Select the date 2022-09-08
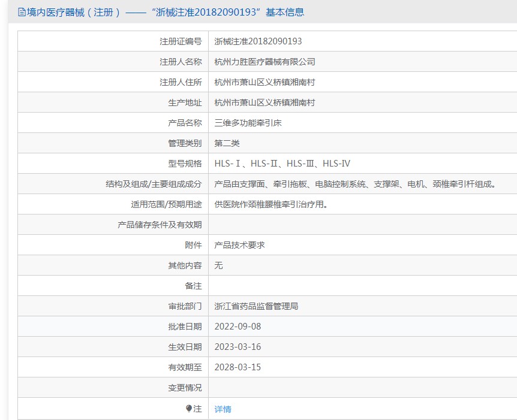The width and height of the screenshot is (517, 420). (x=238, y=327)
